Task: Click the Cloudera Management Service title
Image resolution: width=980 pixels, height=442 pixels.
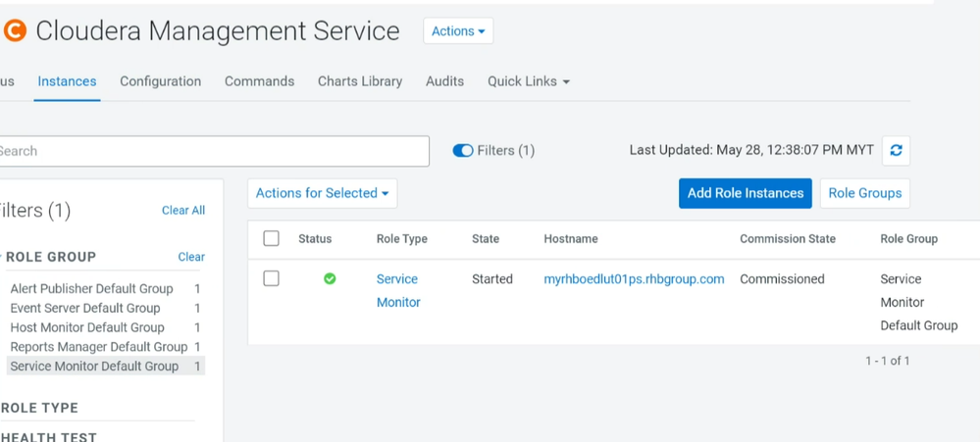Action: tap(218, 30)
